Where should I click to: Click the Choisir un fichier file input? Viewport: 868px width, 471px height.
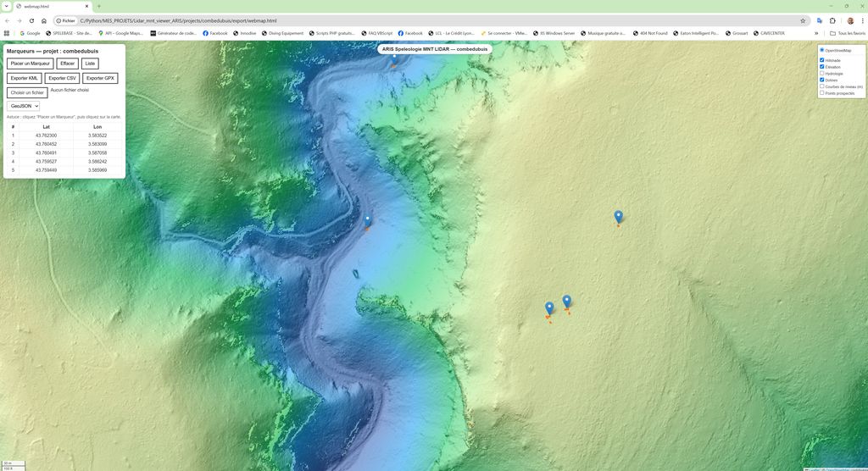[27, 92]
